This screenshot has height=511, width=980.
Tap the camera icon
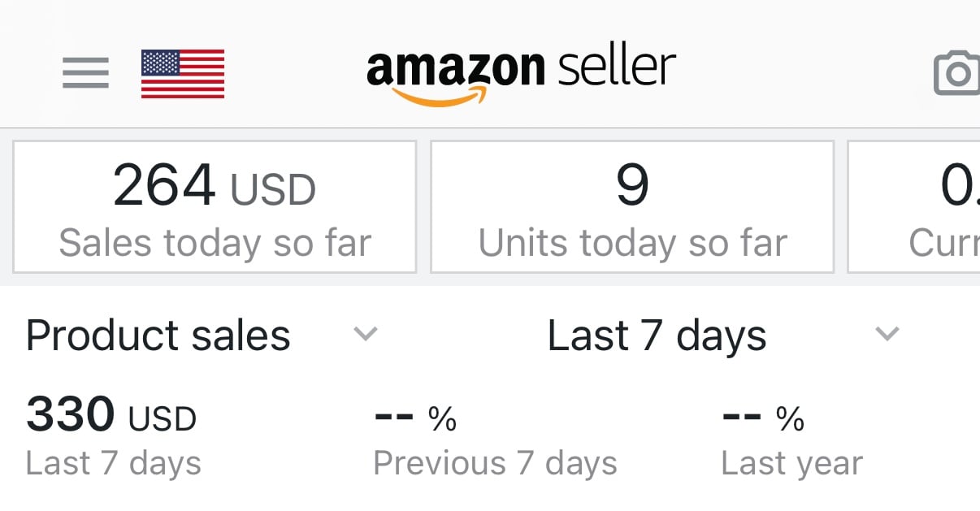(x=957, y=74)
